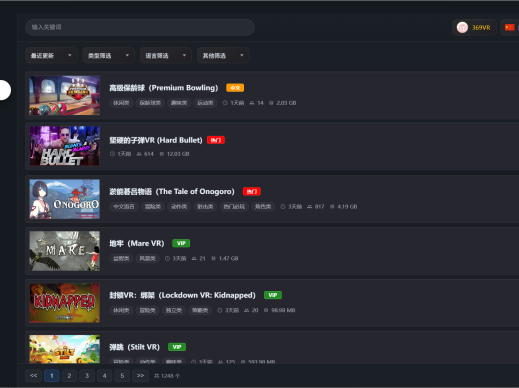Click the 休闲类 tag under Lockdown VR

[121, 310]
